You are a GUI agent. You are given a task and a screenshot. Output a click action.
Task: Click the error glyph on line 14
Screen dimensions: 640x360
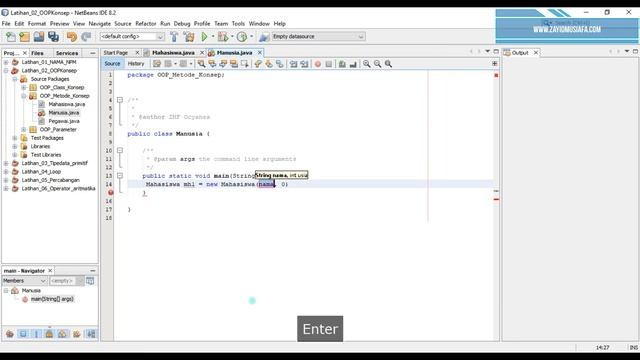click(x=111, y=193)
